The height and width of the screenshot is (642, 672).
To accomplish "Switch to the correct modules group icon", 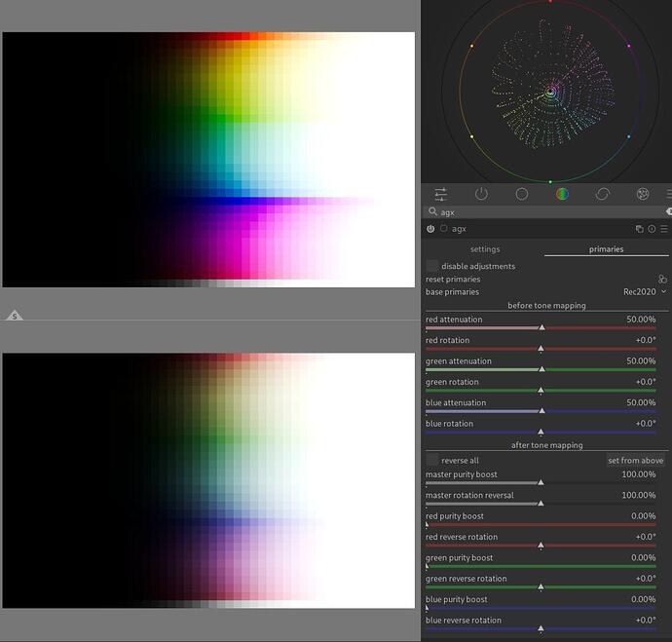I will (602, 194).
